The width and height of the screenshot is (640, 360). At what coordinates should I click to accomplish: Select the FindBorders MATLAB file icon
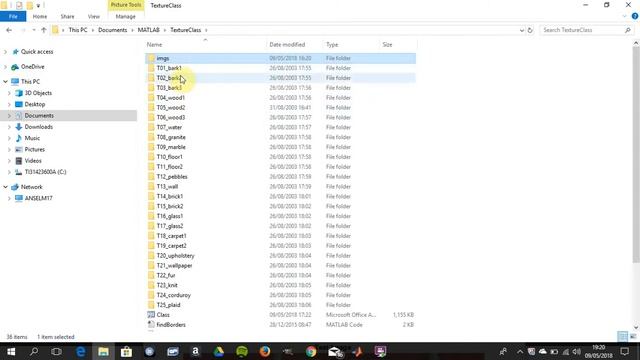pyautogui.click(x=151, y=324)
